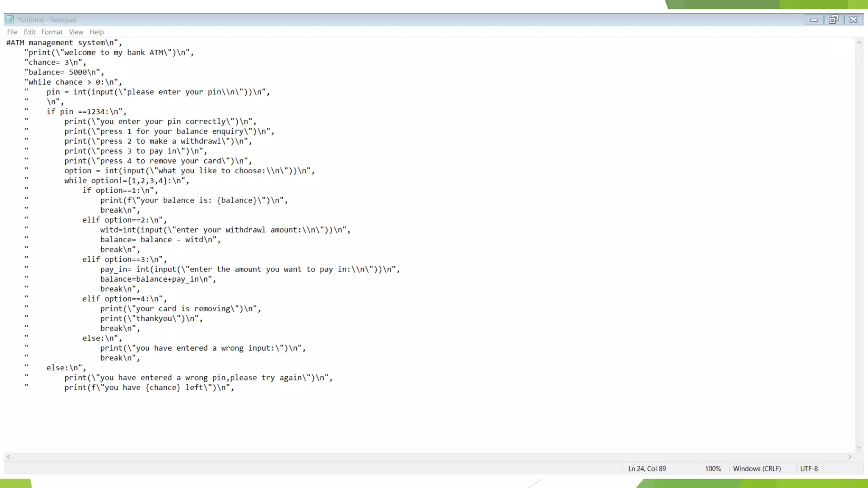Click the horizontal scrollbar left arrow
The image size is (868, 488).
pyautogui.click(x=8, y=457)
